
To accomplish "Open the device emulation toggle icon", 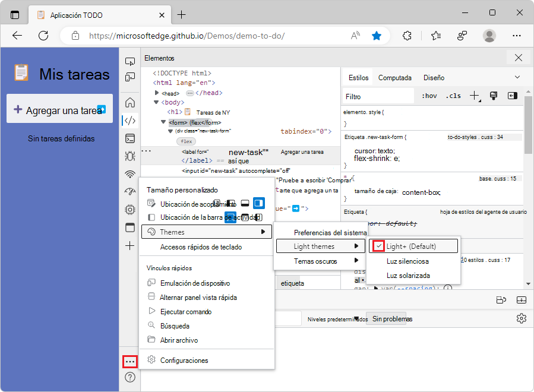I will [129, 77].
